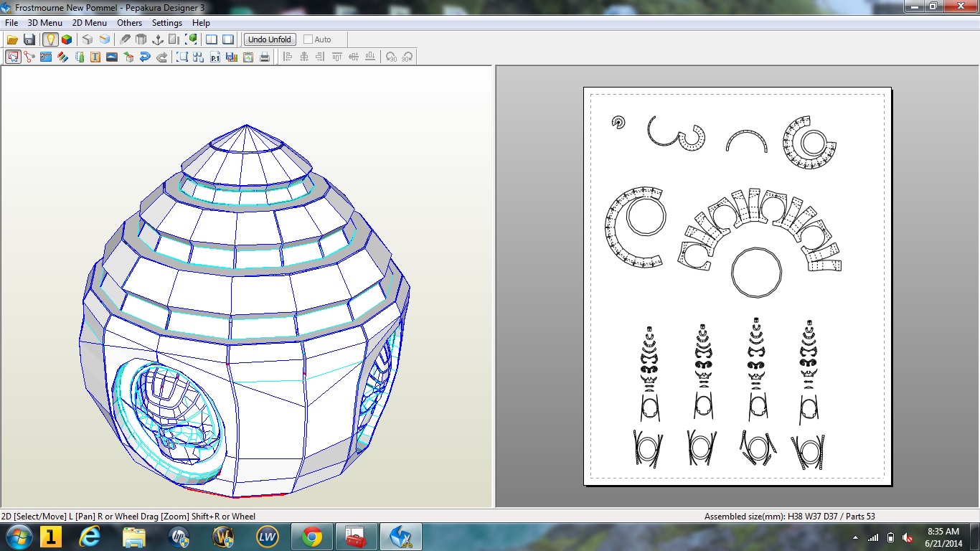
Task: Click the 3D pommel model in the left view
Action: [x=244, y=312]
